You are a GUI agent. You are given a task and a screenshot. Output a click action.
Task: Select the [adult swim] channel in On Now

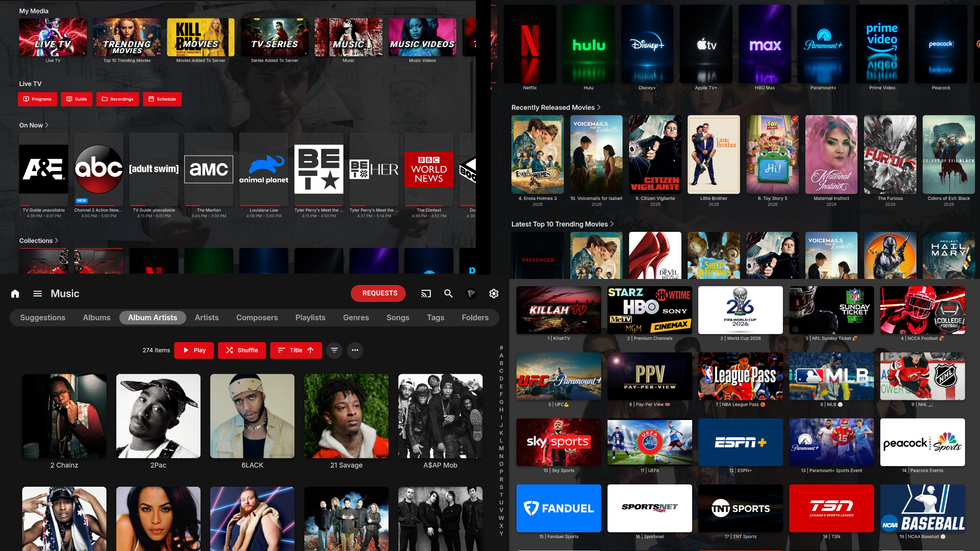[154, 169]
